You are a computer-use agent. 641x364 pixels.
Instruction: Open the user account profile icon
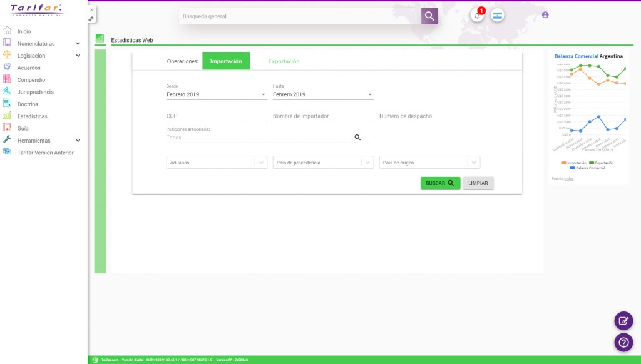(545, 15)
